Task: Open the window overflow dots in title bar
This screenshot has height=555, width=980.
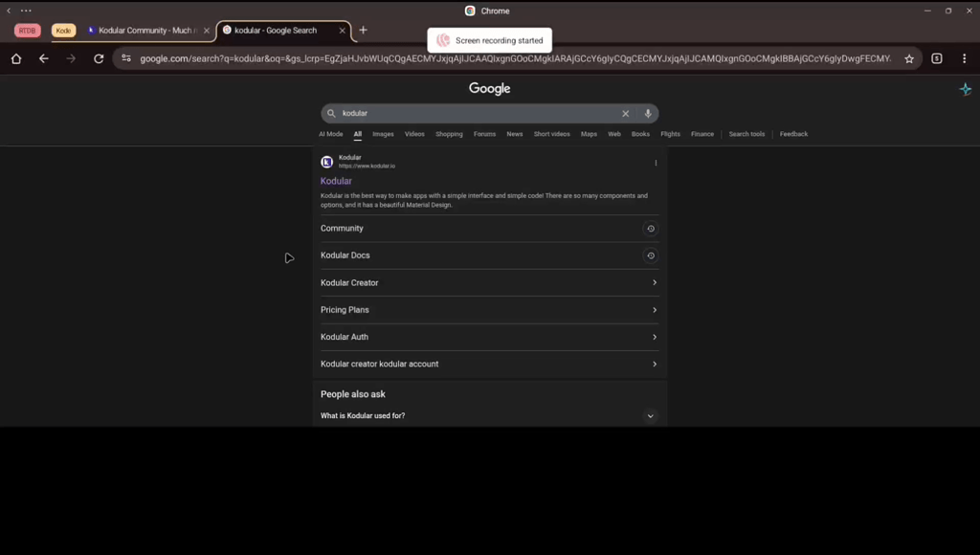Action: click(26, 11)
